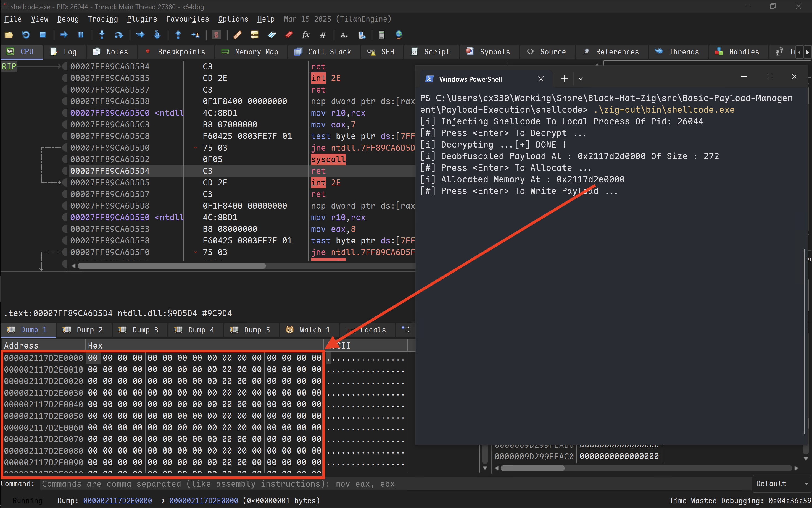Open the Debug menu

(x=68, y=19)
